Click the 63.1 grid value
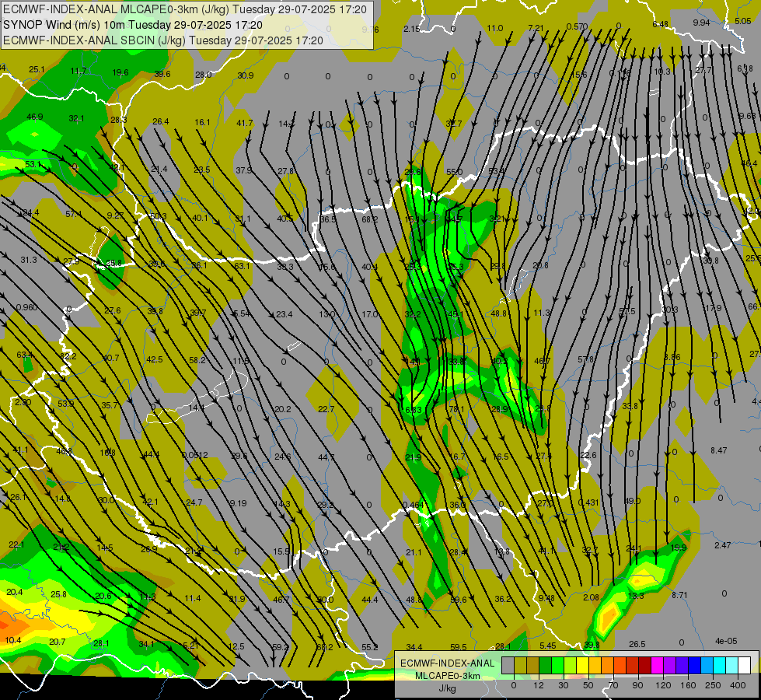Image resolution: width=761 pixels, height=700 pixels. 242,266
